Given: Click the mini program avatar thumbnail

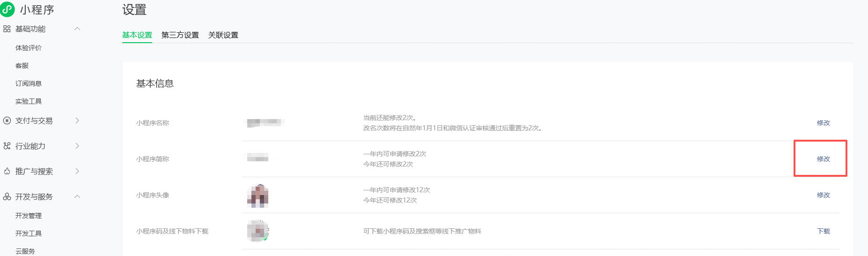Looking at the screenshot, I should click(258, 196).
